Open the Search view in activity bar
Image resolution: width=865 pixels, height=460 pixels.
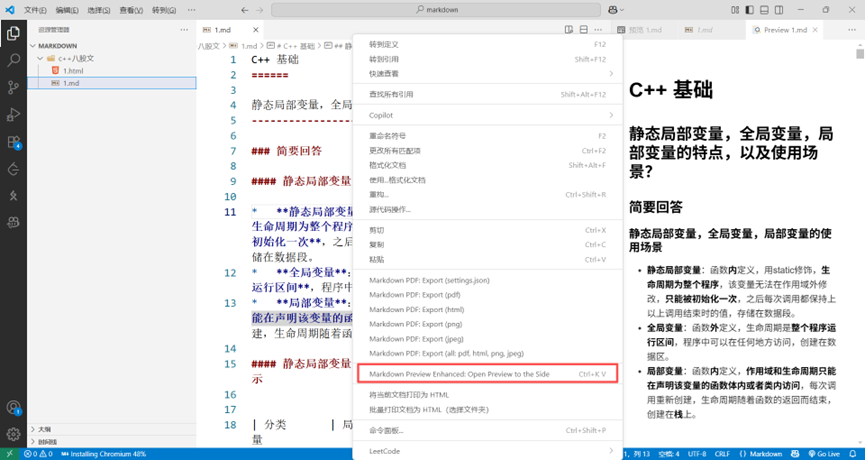(13, 60)
